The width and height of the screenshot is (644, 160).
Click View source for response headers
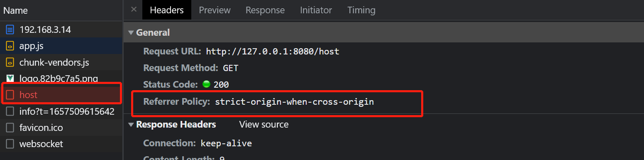264,125
